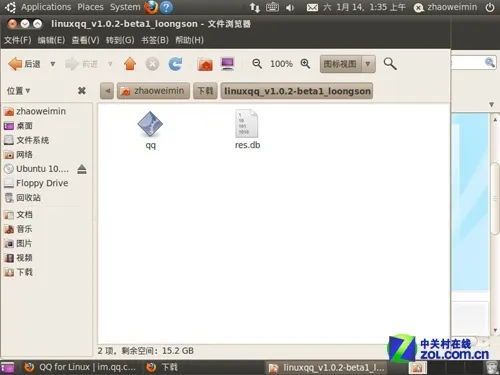Open the 编辑(E) menu
Viewport: 500px width, 375px height.
pyautogui.click(x=51, y=40)
